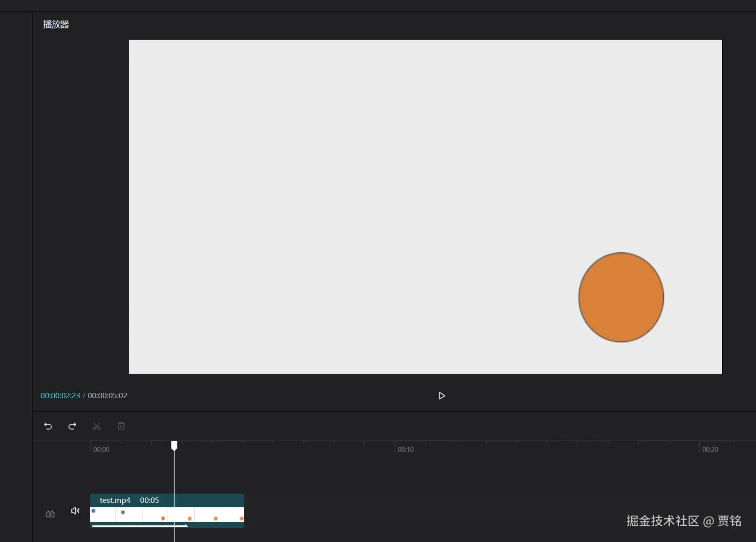Click the playhead handle on the ruler
This screenshot has width=756, height=542.
tap(174, 446)
